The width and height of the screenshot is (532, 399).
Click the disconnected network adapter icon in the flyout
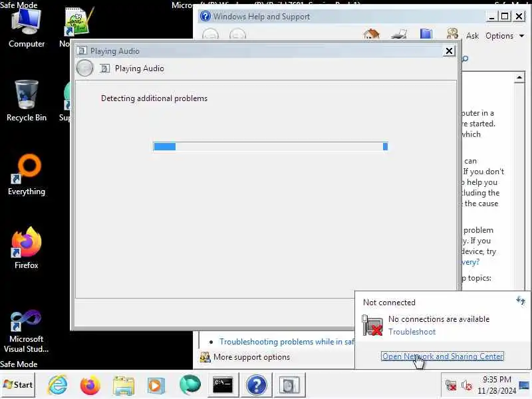tap(372, 325)
